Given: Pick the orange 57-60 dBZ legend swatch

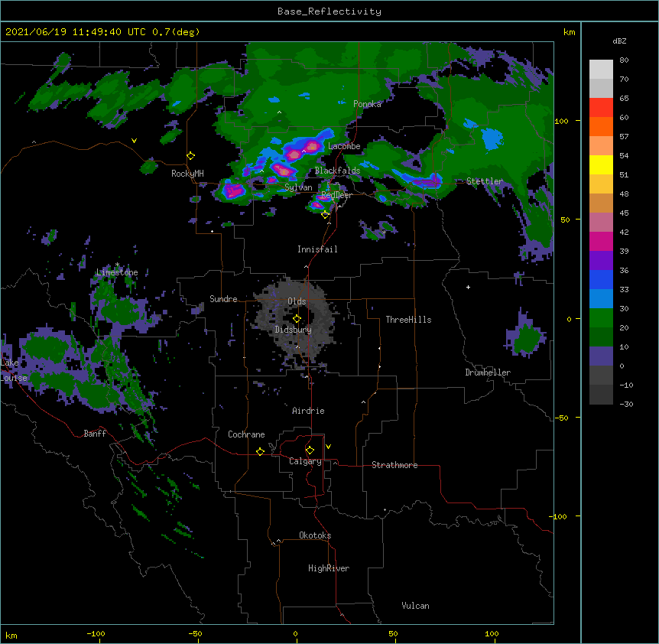Looking at the screenshot, I should [601, 126].
